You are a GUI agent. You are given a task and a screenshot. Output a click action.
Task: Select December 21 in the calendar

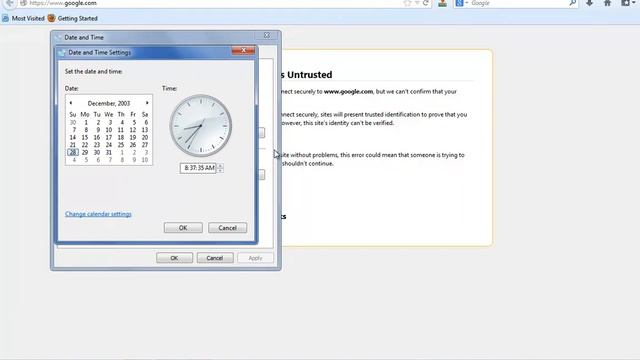tap(73, 145)
